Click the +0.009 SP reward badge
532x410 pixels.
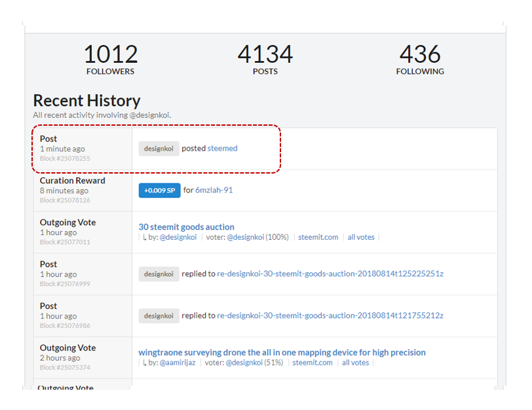[159, 190]
